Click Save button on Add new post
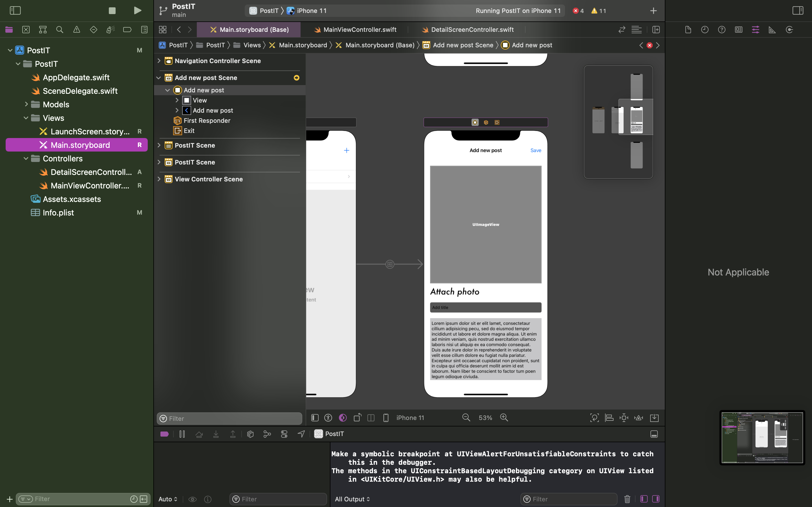Screen dimensions: 812x507 click(x=535, y=150)
